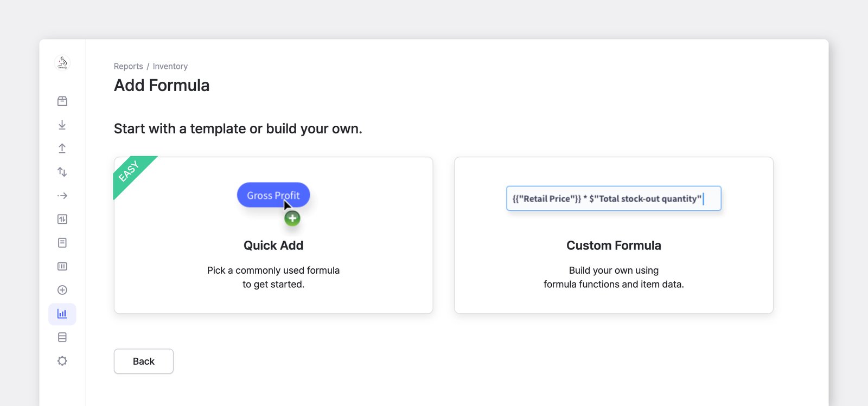Open the adjust up-down arrows icon
The width and height of the screenshot is (868, 406).
pos(62,172)
